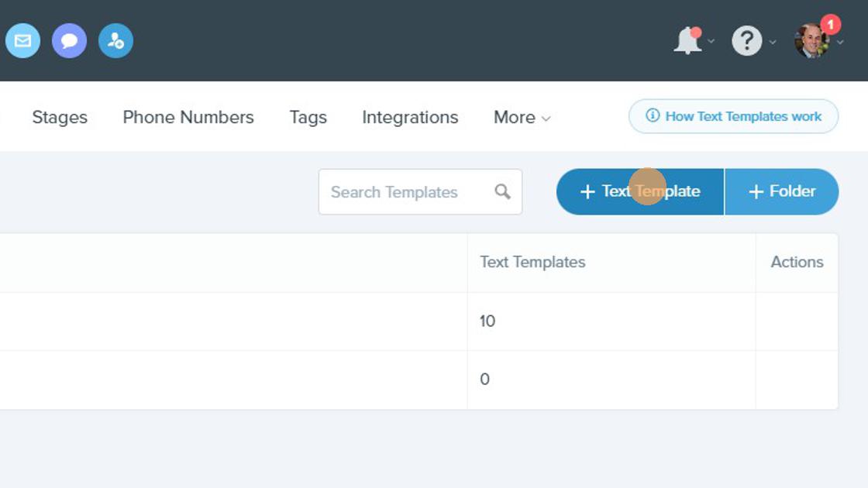Click the red notification badge on avatar

(830, 24)
